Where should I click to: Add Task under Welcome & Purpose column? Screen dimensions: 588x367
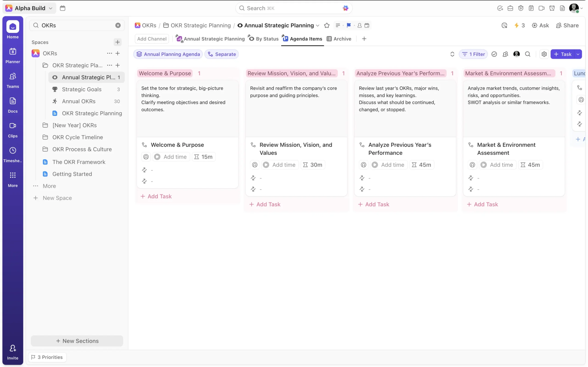point(156,196)
